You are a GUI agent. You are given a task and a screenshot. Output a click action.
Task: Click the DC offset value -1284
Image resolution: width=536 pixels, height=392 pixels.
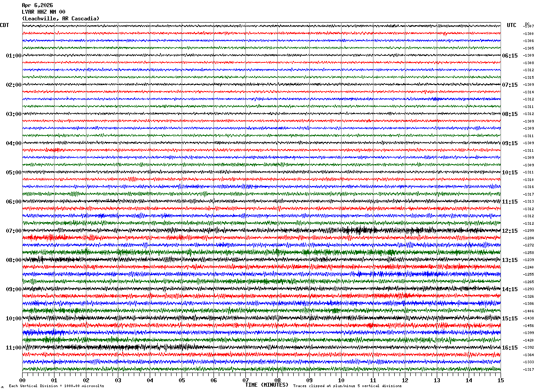(x=528, y=238)
